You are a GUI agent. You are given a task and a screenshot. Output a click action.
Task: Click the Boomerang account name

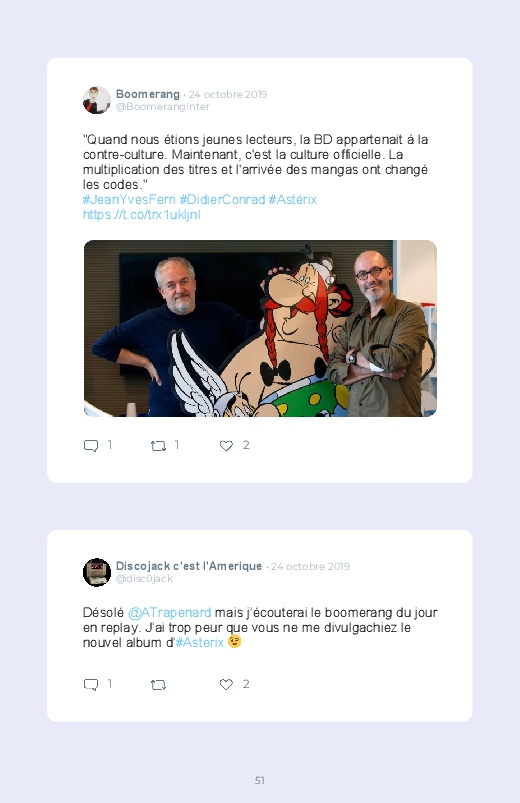[x=148, y=94]
